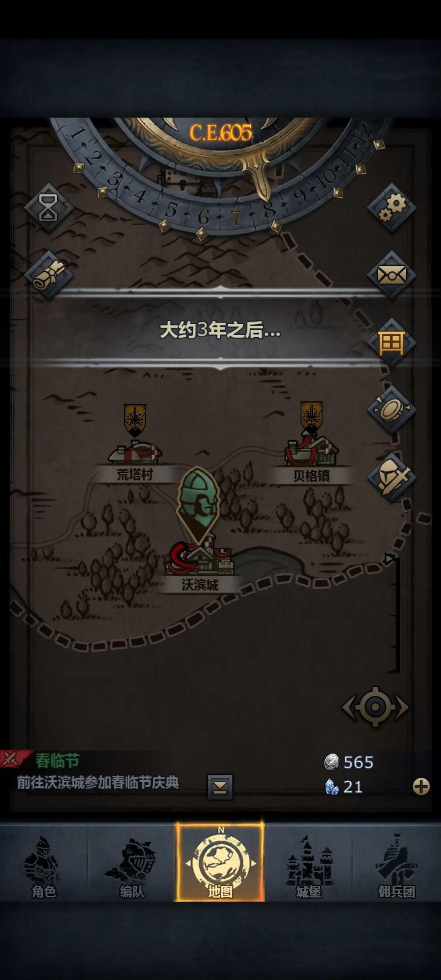Open the mail envelope icon

[392, 275]
